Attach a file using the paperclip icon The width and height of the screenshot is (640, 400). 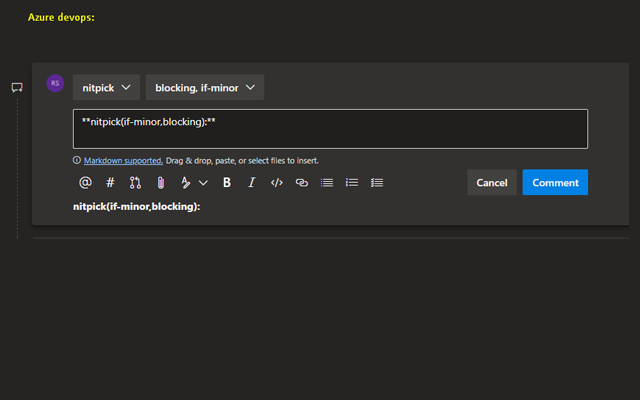click(161, 182)
